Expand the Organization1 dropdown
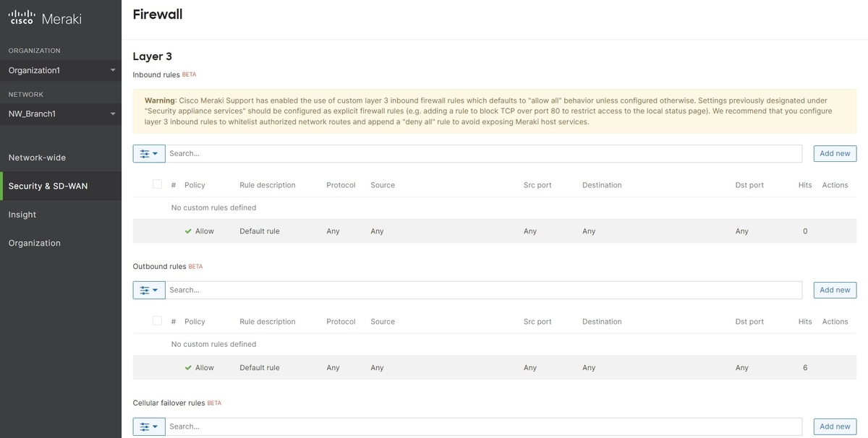Viewport: 868px width, 438px height. pos(61,69)
